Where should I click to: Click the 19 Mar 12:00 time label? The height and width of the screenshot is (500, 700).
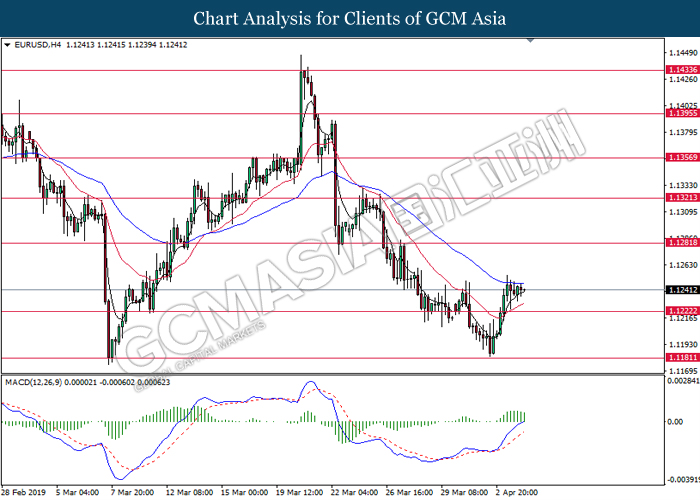click(x=300, y=492)
